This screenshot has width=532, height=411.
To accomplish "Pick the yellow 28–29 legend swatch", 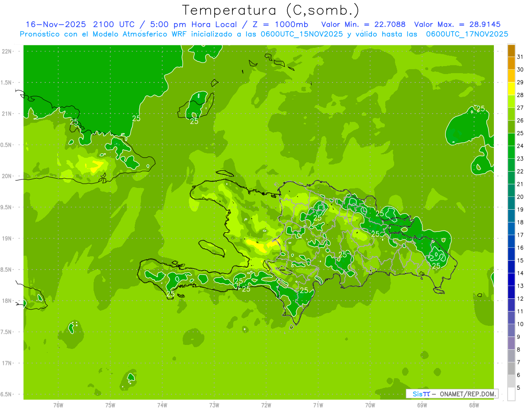I will (x=511, y=88).
